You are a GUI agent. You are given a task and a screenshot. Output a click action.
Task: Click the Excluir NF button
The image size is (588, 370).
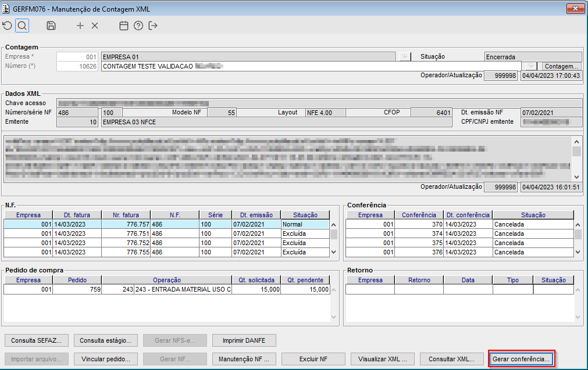coord(313,359)
